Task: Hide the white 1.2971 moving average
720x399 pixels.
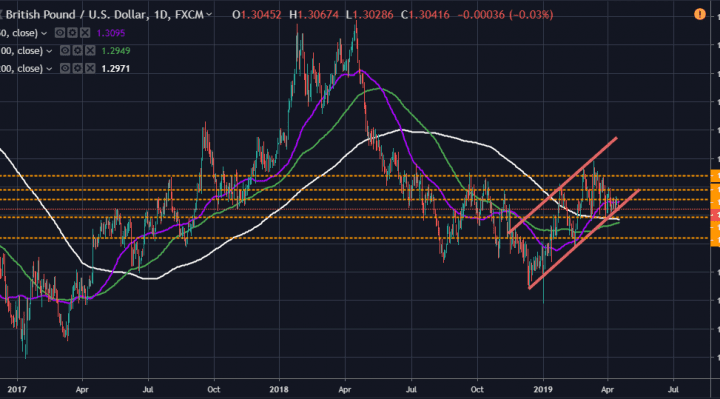Action: [65, 68]
